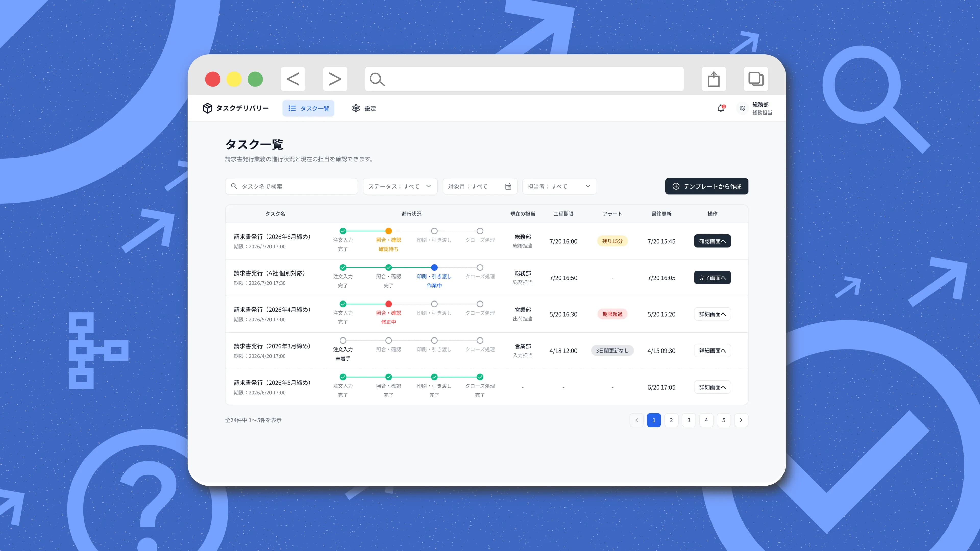Switch to the タスク一覧 tab

click(308, 108)
